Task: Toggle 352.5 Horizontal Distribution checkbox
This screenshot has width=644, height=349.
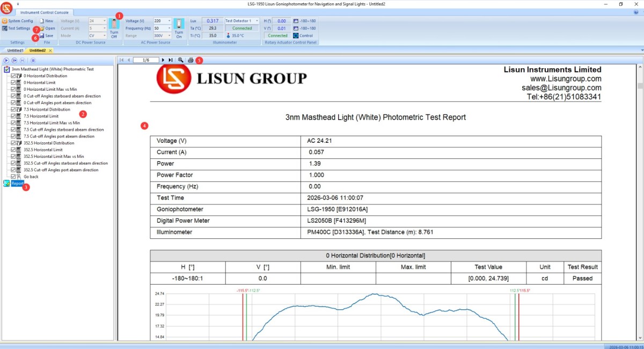Action: click(13, 143)
